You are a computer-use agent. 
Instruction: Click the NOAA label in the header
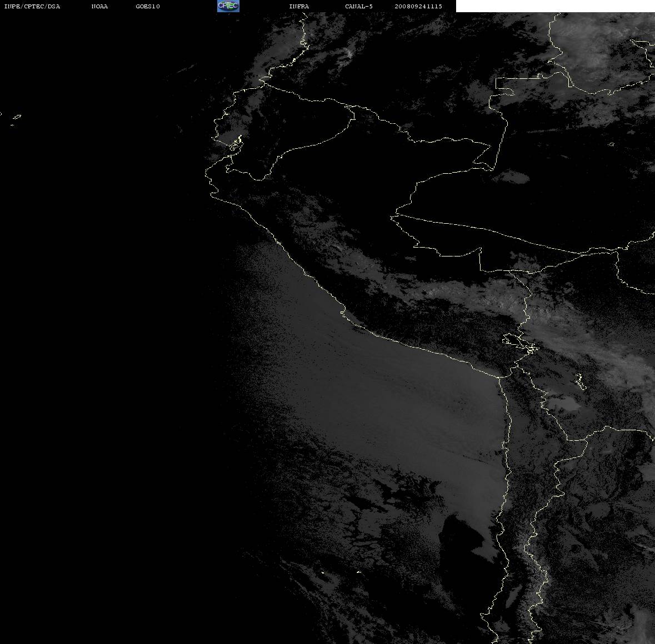(x=99, y=6)
